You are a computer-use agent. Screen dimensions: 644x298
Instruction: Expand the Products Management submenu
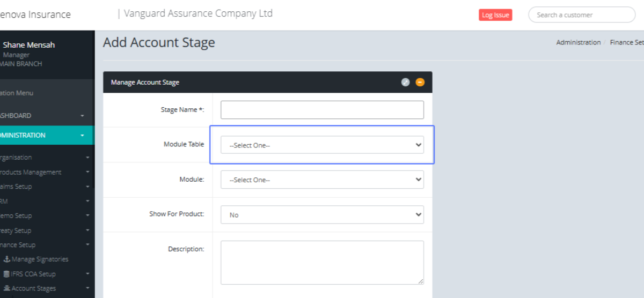(x=43, y=172)
